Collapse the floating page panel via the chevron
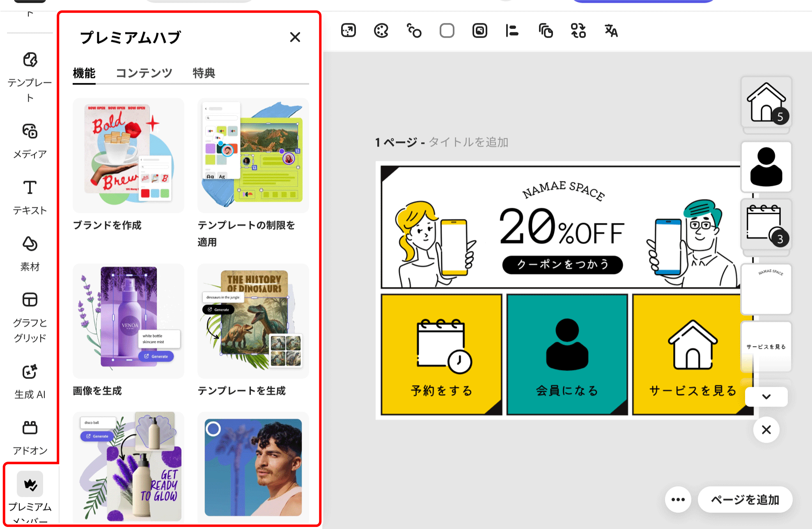812x529 pixels. click(x=766, y=397)
